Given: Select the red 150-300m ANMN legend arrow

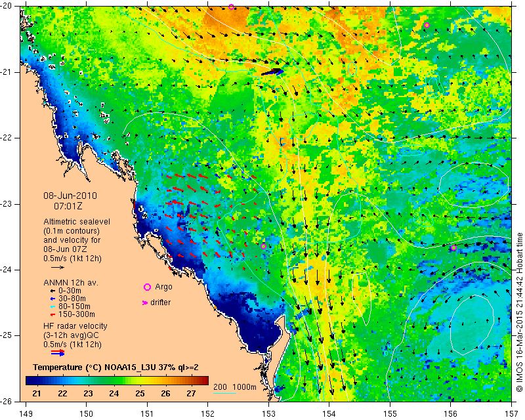Looking at the screenshot, I should click(52, 314).
